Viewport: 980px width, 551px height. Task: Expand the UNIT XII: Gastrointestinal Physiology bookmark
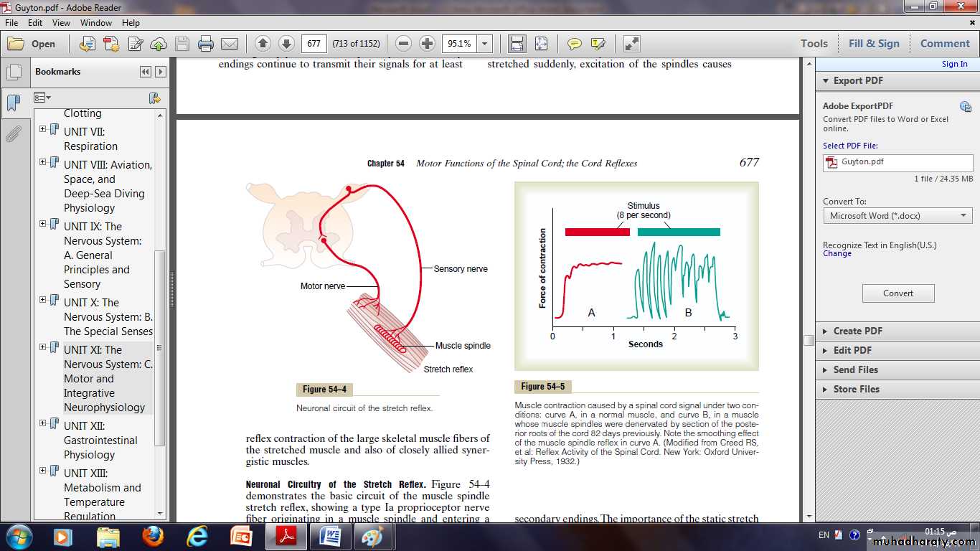point(43,423)
